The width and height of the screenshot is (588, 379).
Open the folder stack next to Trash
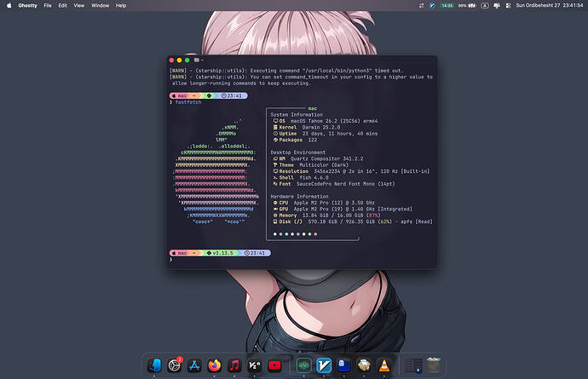[413, 365]
